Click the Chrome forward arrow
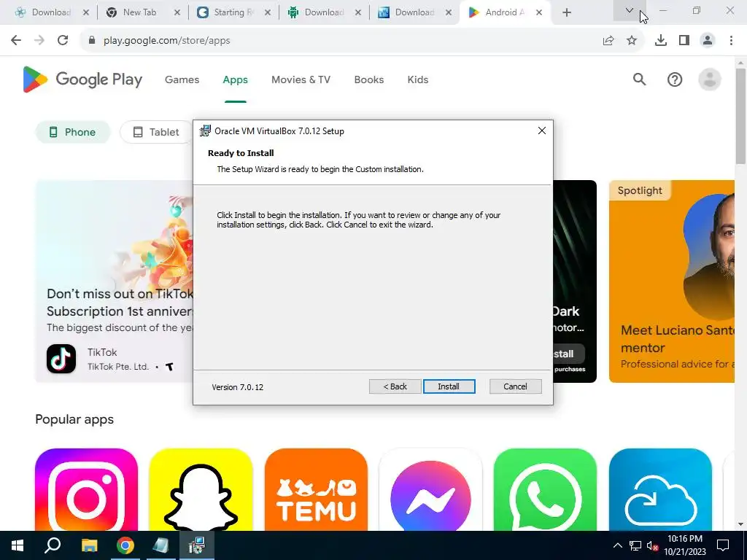The image size is (747, 560). pyautogui.click(x=39, y=41)
